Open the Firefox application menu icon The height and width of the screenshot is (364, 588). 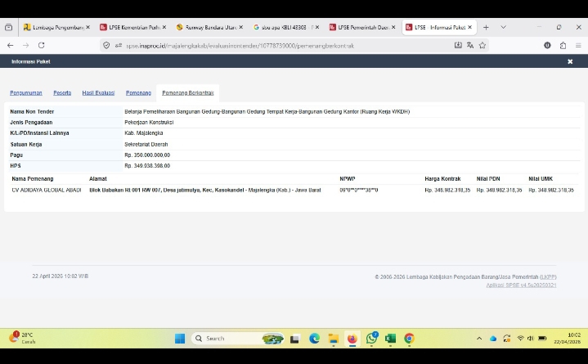click(578, 45)
